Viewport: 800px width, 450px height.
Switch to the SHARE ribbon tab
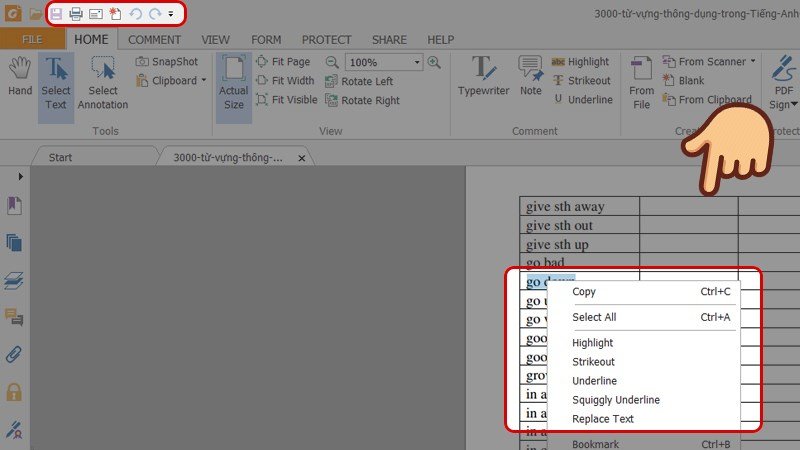[x=389, y=40]
